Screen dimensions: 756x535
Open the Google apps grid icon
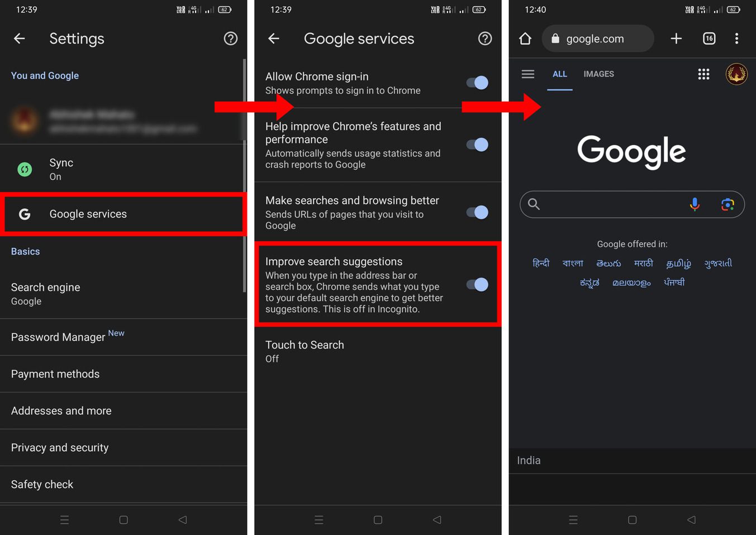coord(703,74)
